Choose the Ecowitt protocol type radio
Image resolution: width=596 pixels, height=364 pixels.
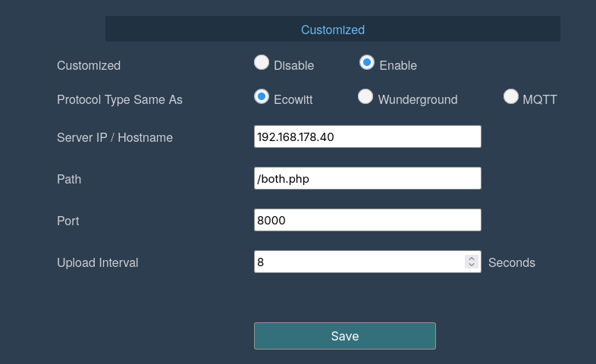[x=262, y=96]
